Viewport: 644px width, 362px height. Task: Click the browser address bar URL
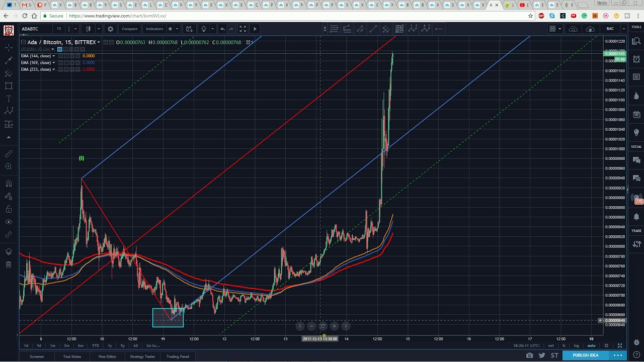pyautogui.click(x=117, y=16)
